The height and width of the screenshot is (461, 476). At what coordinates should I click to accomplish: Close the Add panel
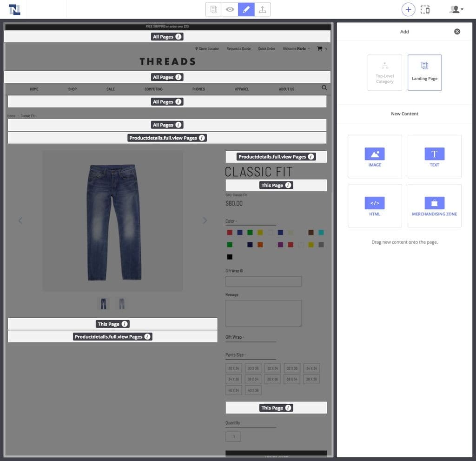[457, 32]
